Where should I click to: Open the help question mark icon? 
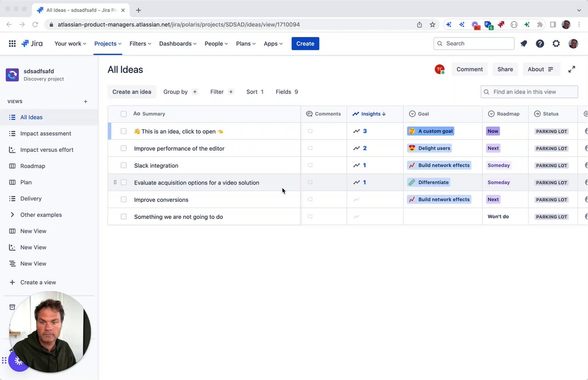point(540,44)
